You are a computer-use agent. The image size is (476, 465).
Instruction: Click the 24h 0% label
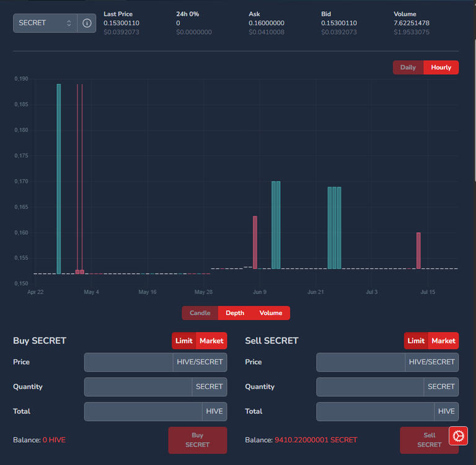tap(188, 14)
